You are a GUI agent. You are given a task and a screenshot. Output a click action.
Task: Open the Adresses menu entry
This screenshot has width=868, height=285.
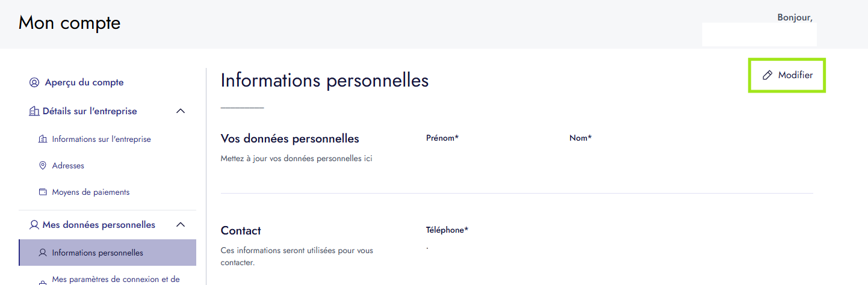point(68,165)
